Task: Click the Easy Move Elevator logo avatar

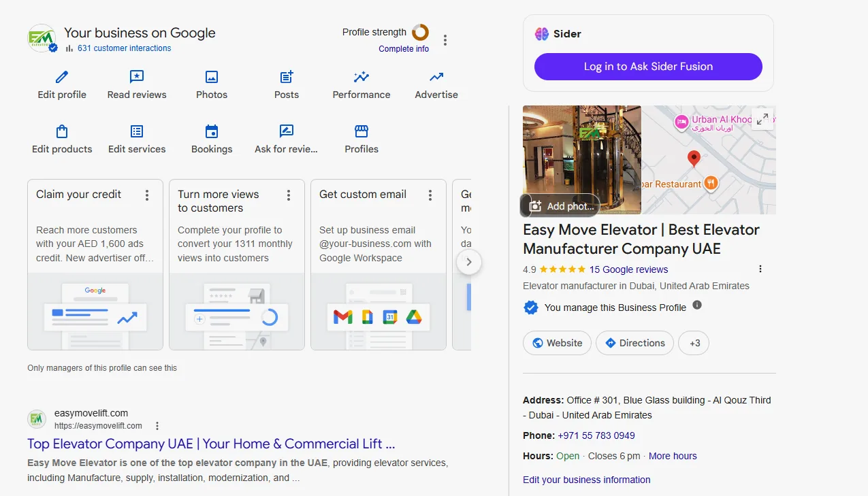Action: 42,38
